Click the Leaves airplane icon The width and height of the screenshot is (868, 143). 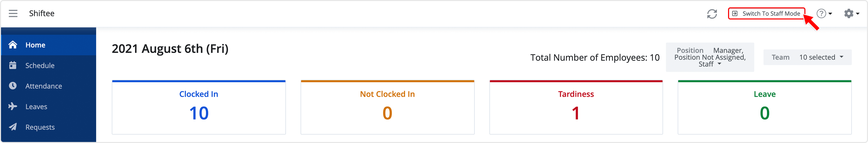(x=13, y=106)
